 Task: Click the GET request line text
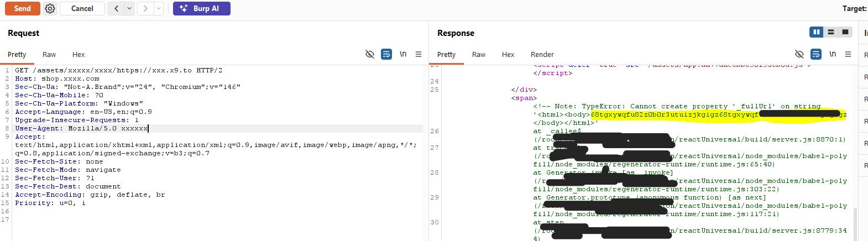click(x=119, y=70)
